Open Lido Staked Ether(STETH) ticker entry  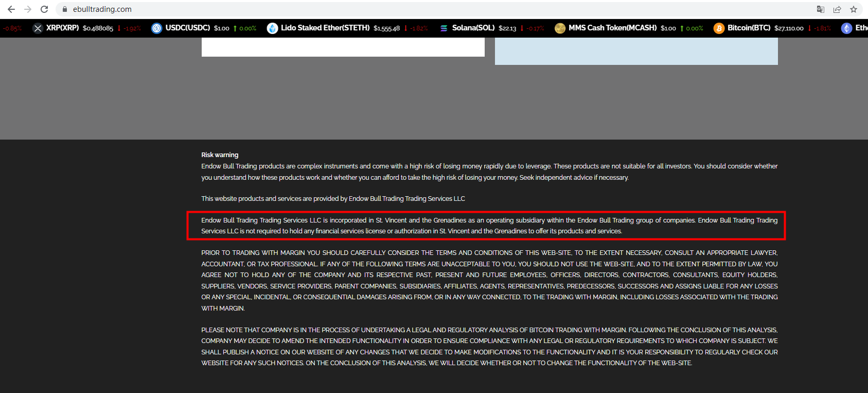(x=325, y=28)
